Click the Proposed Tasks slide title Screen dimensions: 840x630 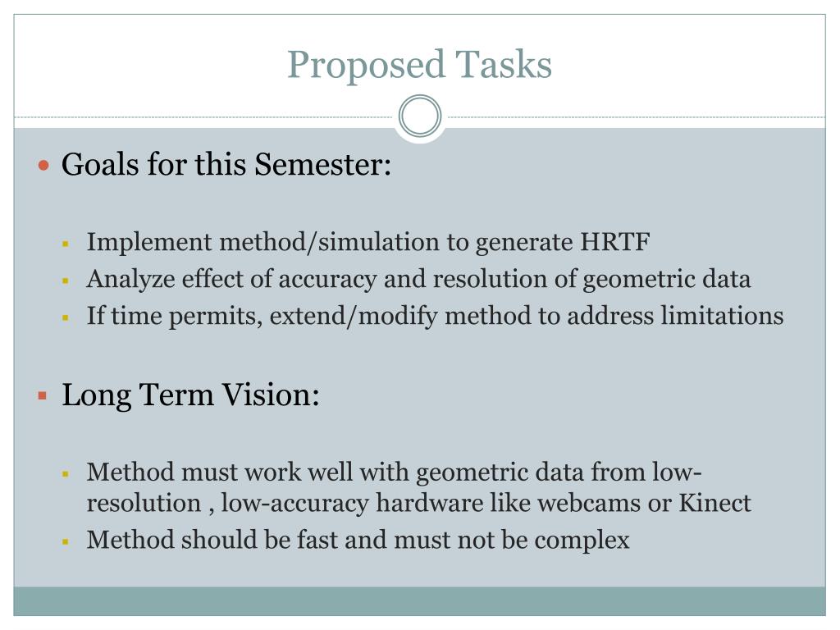tap(419, 65)
